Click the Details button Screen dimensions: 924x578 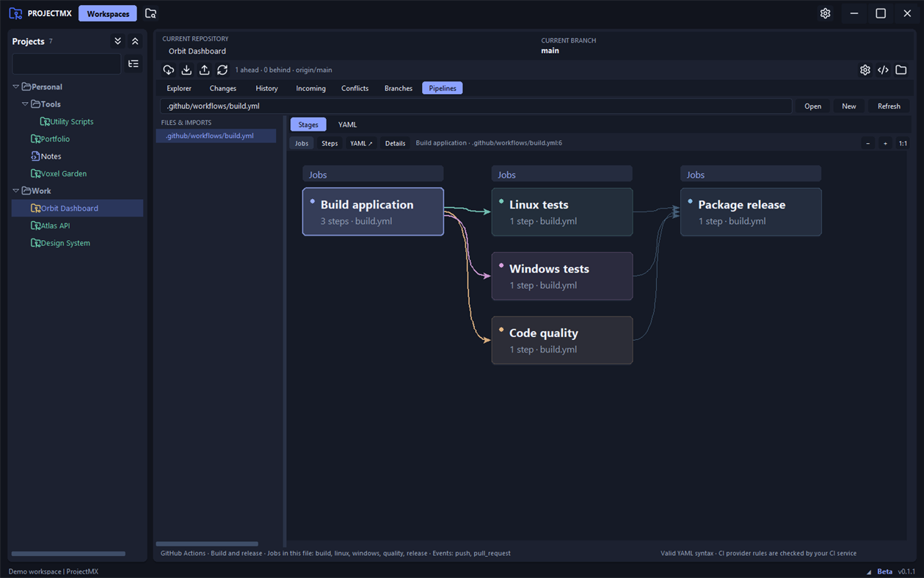pyautogui.click(x=395, y=143)
